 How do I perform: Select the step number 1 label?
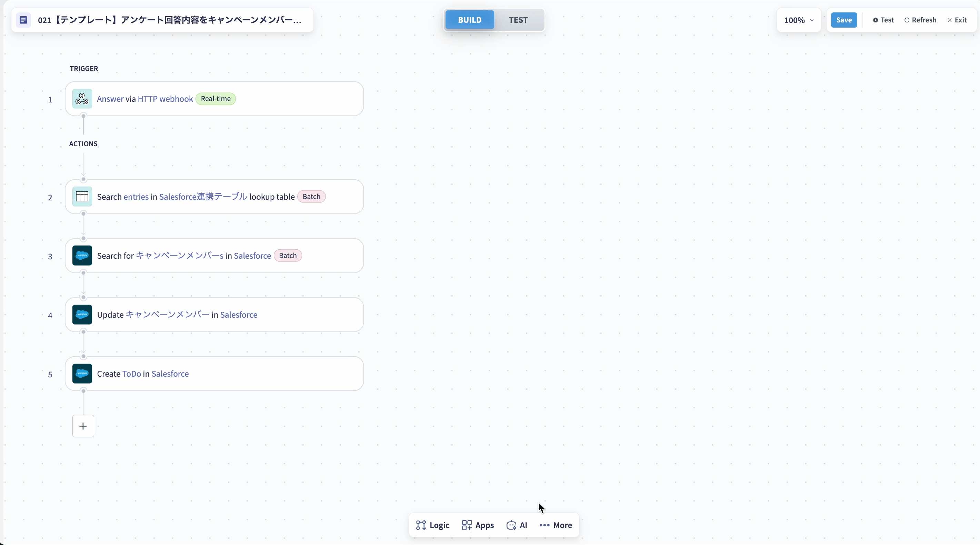(x=50, y=100)
